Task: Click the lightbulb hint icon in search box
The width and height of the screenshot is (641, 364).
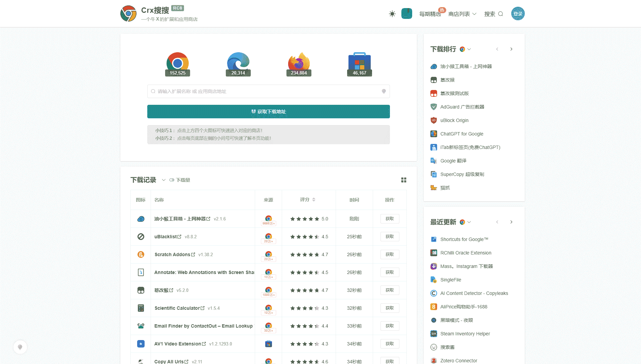Action: click(x=384, y=91)
